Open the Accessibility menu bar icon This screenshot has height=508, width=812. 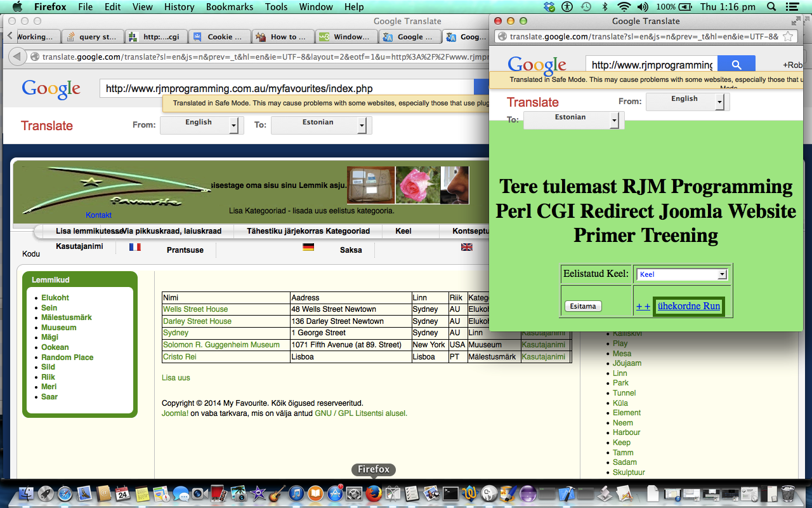567,7
